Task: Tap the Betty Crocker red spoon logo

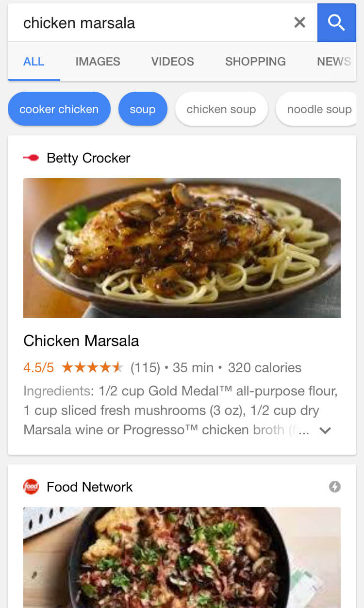Action: (x=31, y=158)
